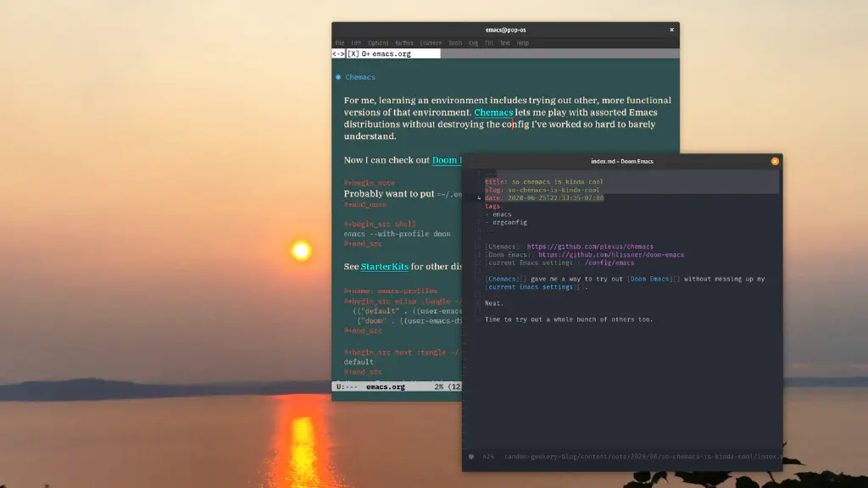Viewport: 868px width, 488px height.
Task: Open the ElScreen menu
Action: point(431,42)
